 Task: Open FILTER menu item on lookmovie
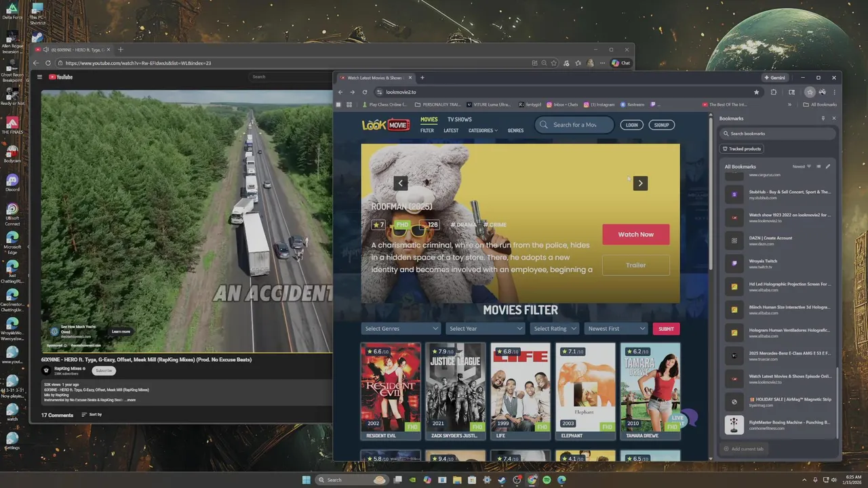tap(427, 131)
